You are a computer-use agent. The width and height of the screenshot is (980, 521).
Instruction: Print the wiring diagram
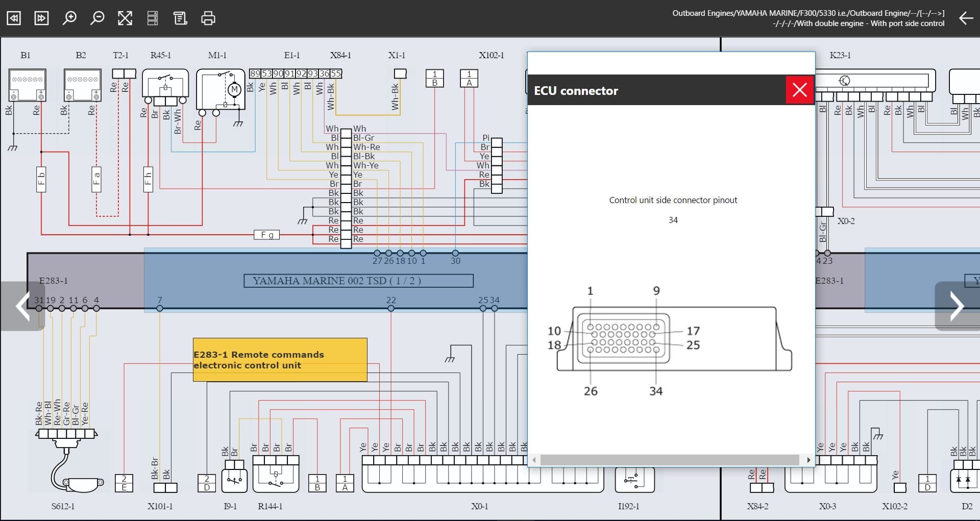pos(208,18)
